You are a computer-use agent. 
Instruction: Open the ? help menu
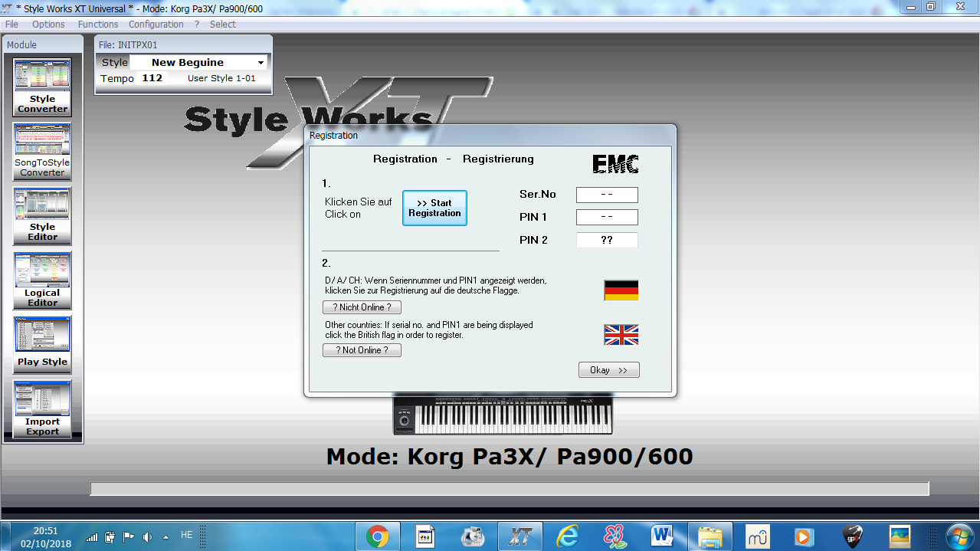click(x=197, y=24)
